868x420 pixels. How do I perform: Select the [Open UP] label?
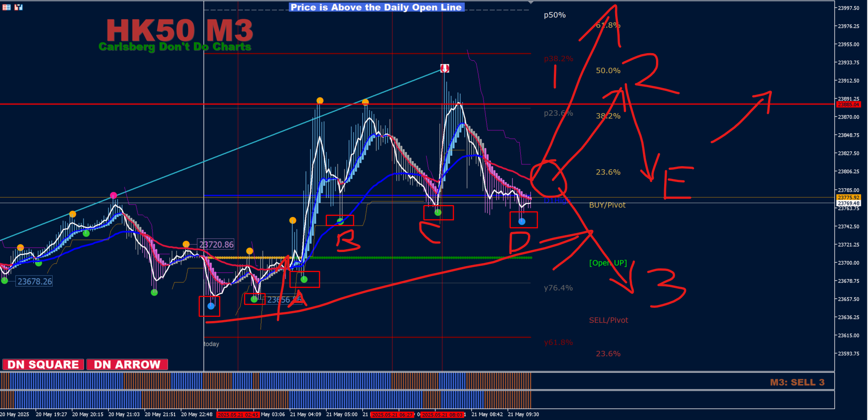pyautogui.click(x=608, y=263)
